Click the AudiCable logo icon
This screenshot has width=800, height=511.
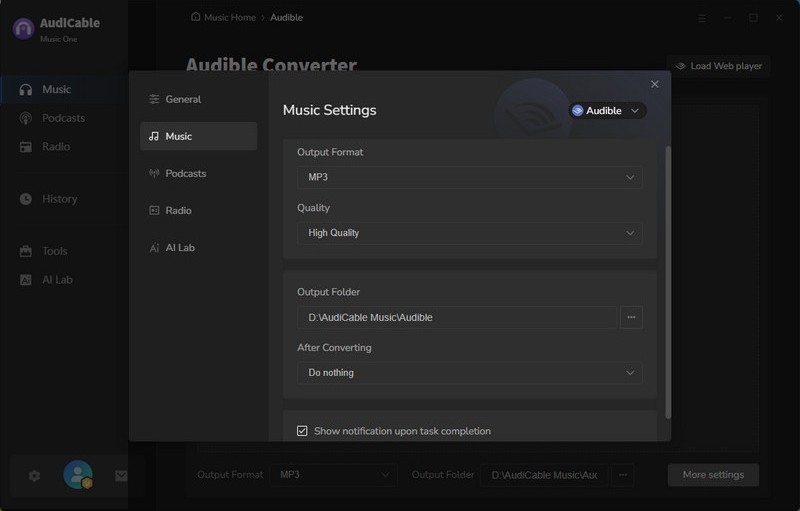click(x=23, y=29)
